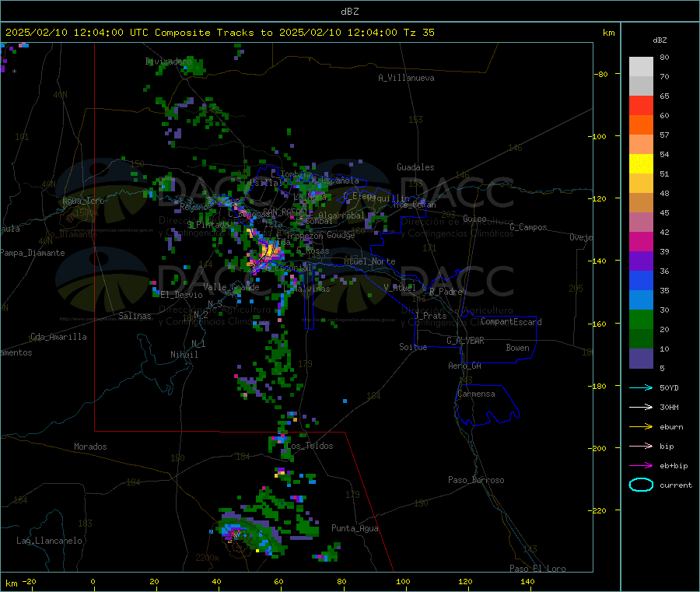
Task: Click the -200 km vertical axis tick
Action: click(600, 448)
